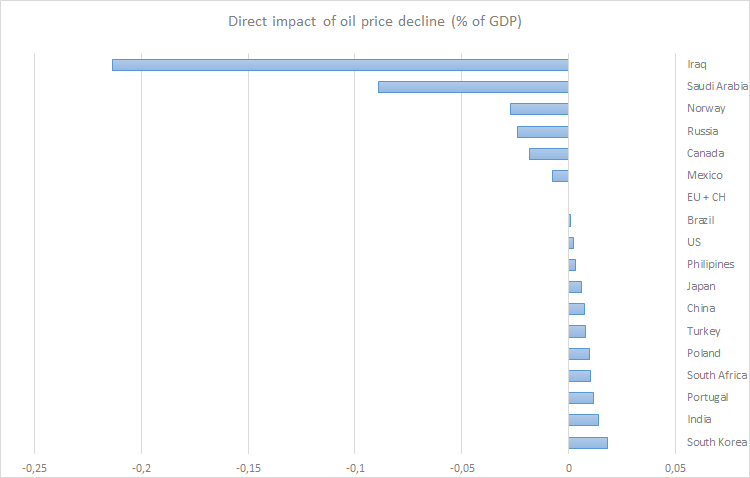The height and width of the screenshot is (478, 750).
Task: Select the Canada data bar
Action: click(548, 154)
